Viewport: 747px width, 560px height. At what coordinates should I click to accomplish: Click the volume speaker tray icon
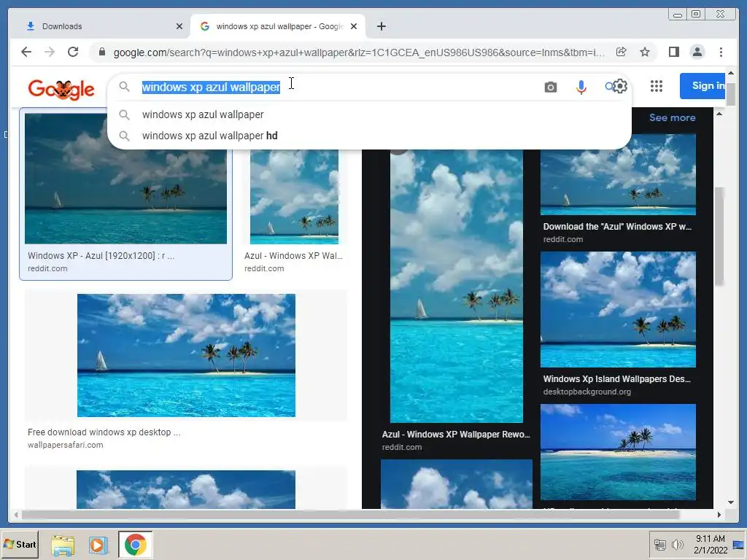(676, 545)
